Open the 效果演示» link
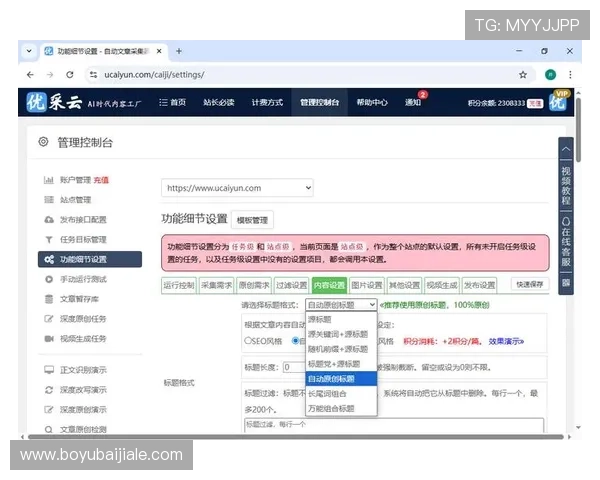The image size is (600, 480). pos(506,341)
